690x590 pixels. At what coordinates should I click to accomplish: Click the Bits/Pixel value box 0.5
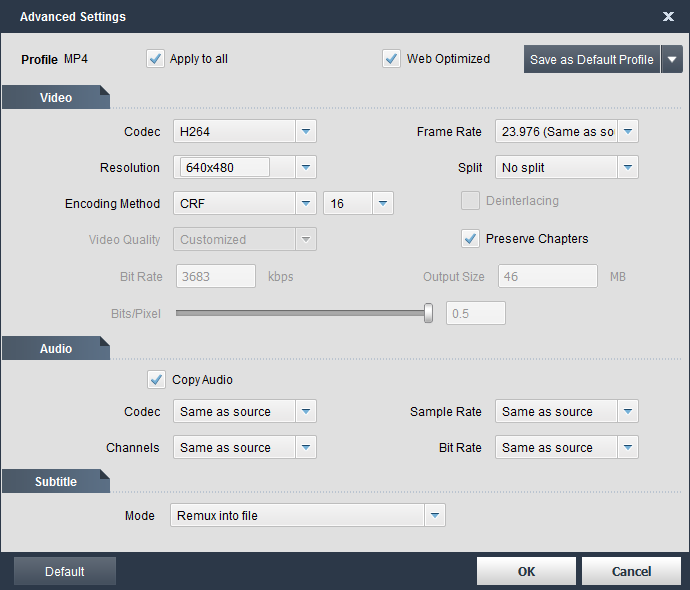point(476,313)
